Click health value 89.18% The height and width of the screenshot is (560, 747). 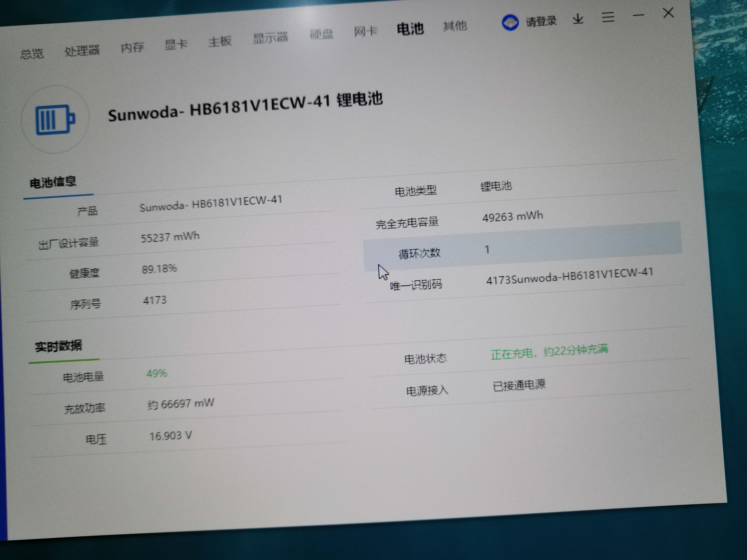coord(159,269)
